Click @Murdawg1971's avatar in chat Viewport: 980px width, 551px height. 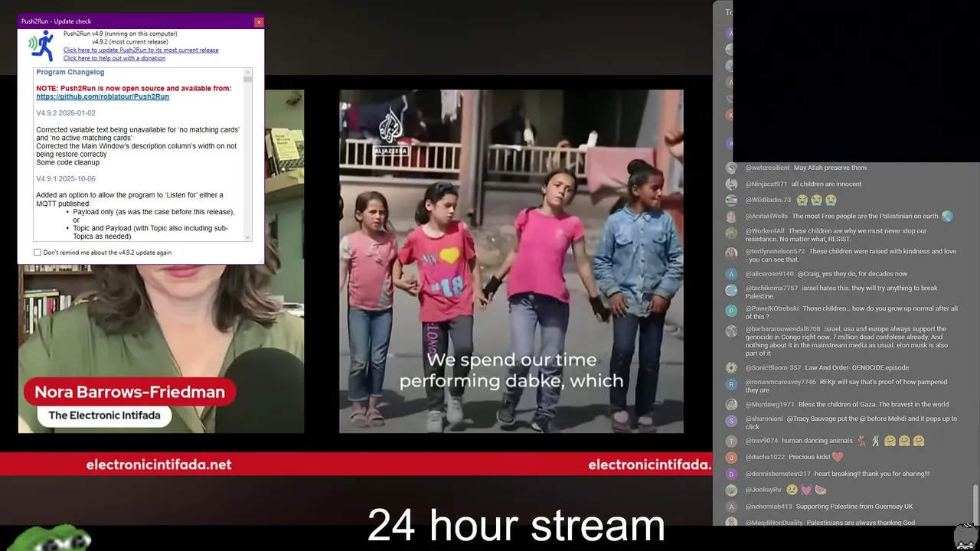click(731, 405)
